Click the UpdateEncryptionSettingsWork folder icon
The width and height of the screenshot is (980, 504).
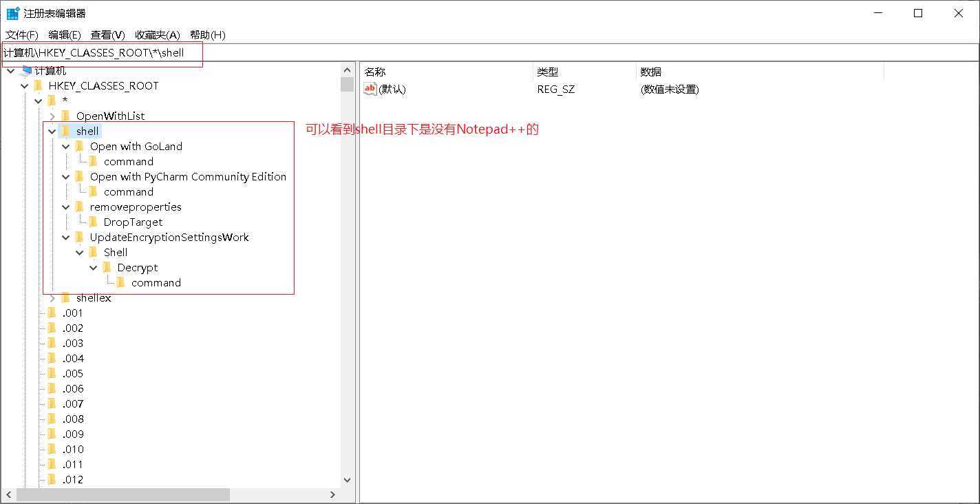(80, 237)
